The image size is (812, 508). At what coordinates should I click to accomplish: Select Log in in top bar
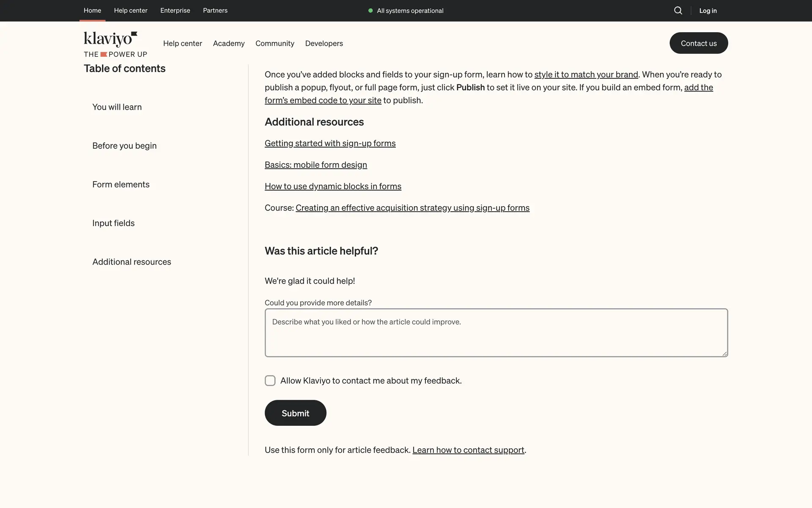pyautogui.click(x=708, y=11)
